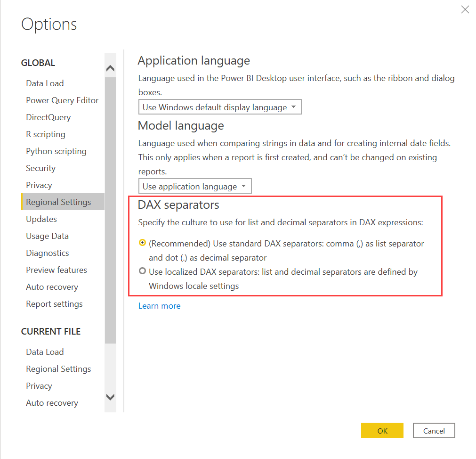Image resolution: width=476 pixels, height=459 pixels.
Task: Open Privacy settings under GLOBAL
Action: coord(39,185)
